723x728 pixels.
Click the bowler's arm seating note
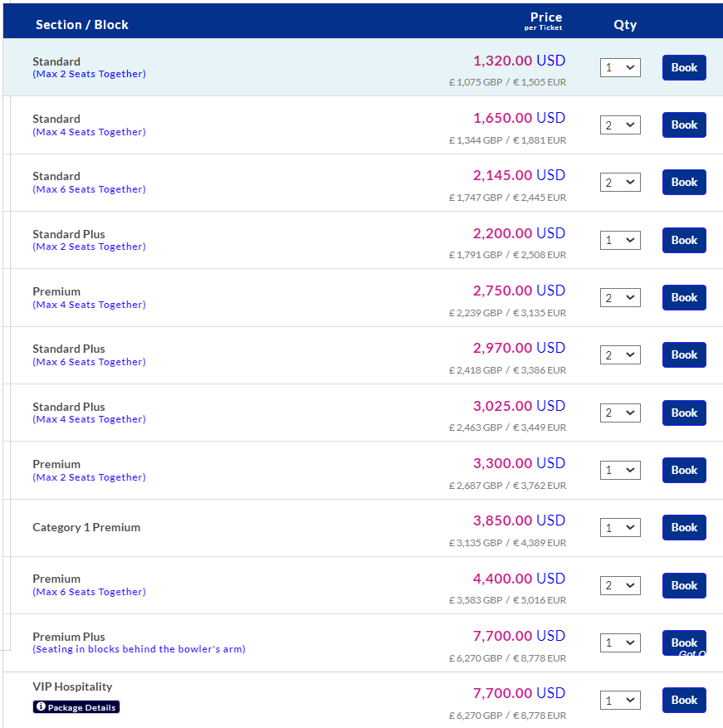pos(139,649)
